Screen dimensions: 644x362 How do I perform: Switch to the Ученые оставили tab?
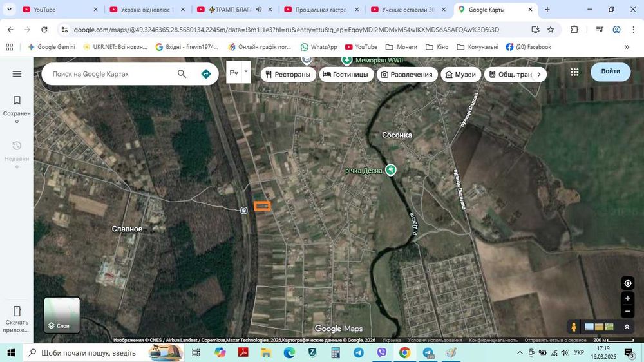click(409, 10)
